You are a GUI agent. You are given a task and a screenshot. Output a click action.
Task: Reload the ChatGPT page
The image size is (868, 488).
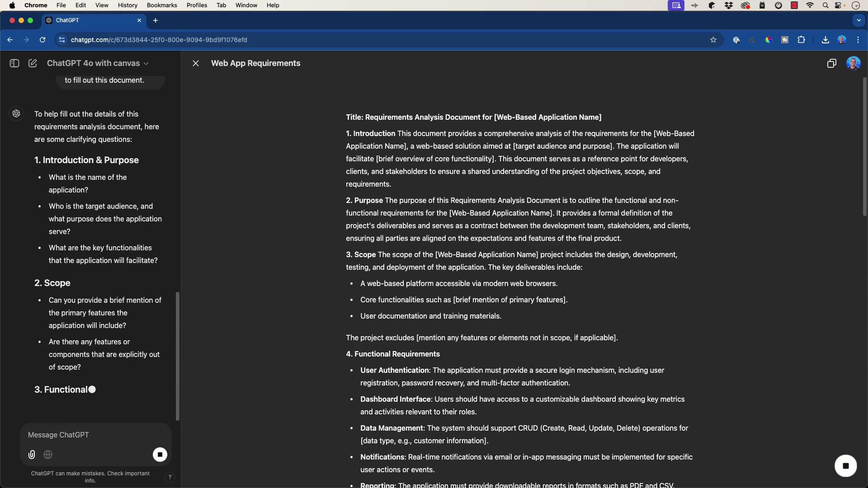coord(42,40)
